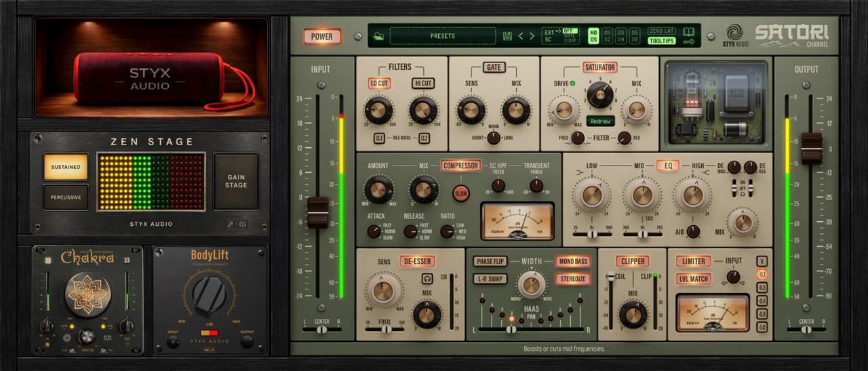Toggle the de-esser headphone listen icon
Screen dimensions: 868x371
point(428,278)
